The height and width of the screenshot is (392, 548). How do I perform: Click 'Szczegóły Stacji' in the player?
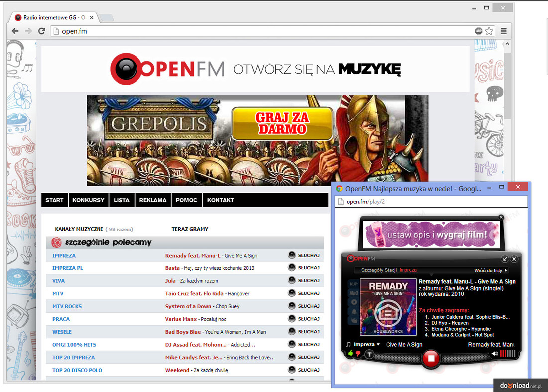[x=379, y=270]
